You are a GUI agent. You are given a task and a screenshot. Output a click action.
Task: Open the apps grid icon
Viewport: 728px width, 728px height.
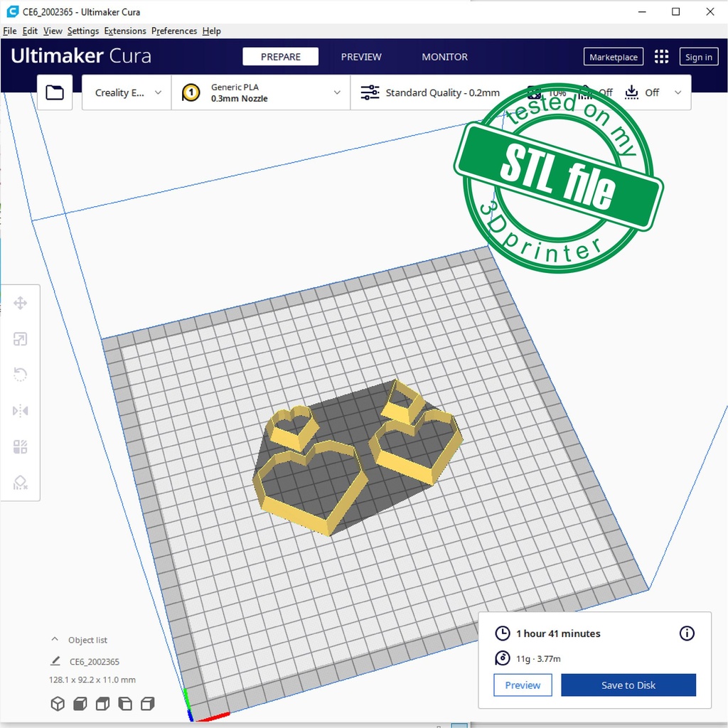click(x=661, y=57)
